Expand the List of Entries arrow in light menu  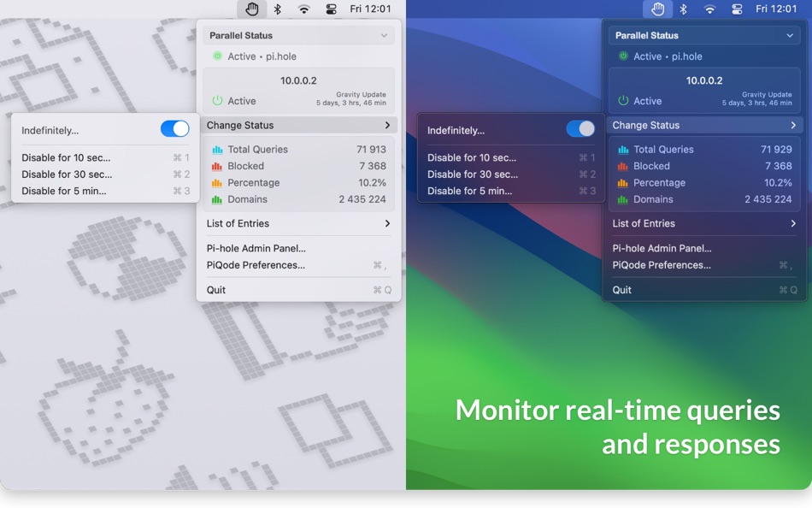click(387, 223)
